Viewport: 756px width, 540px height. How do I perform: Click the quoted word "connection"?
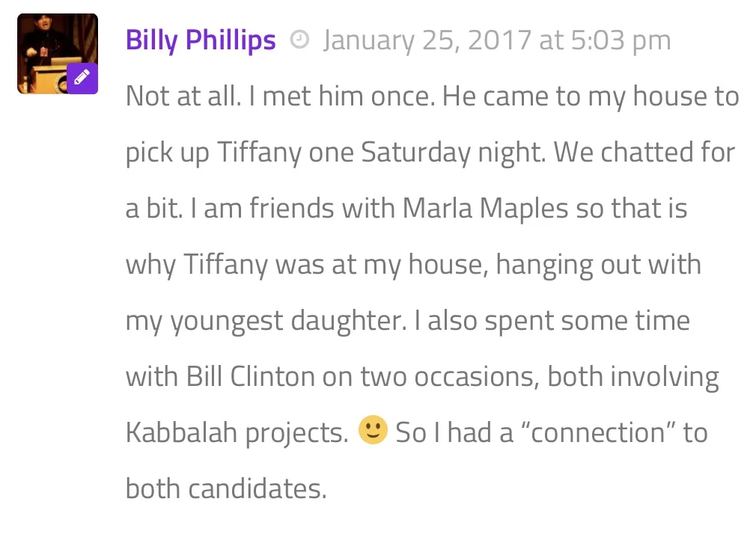pos(598,432)
